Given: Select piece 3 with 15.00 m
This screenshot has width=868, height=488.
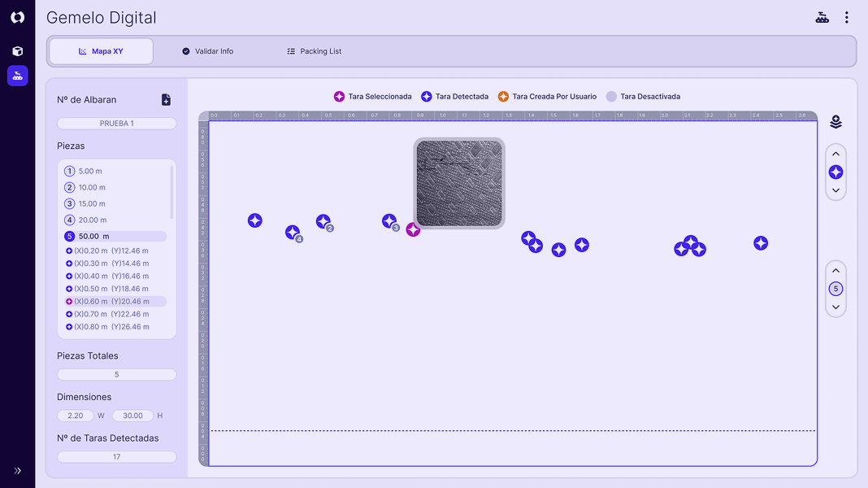Looking at the screenshot, I should pyautogui.click(x=91, y=204).
